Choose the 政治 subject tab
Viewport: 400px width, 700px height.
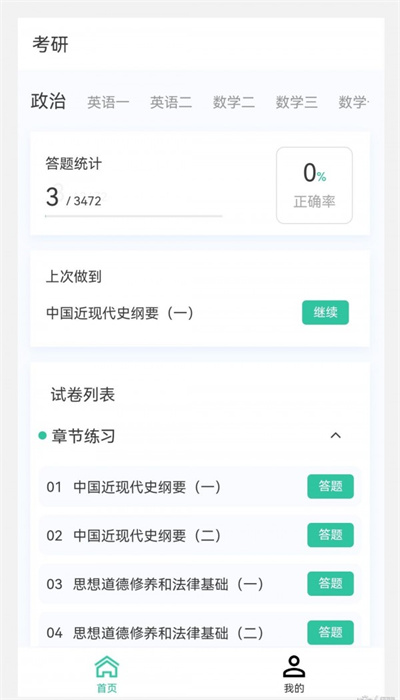point(48,101)
